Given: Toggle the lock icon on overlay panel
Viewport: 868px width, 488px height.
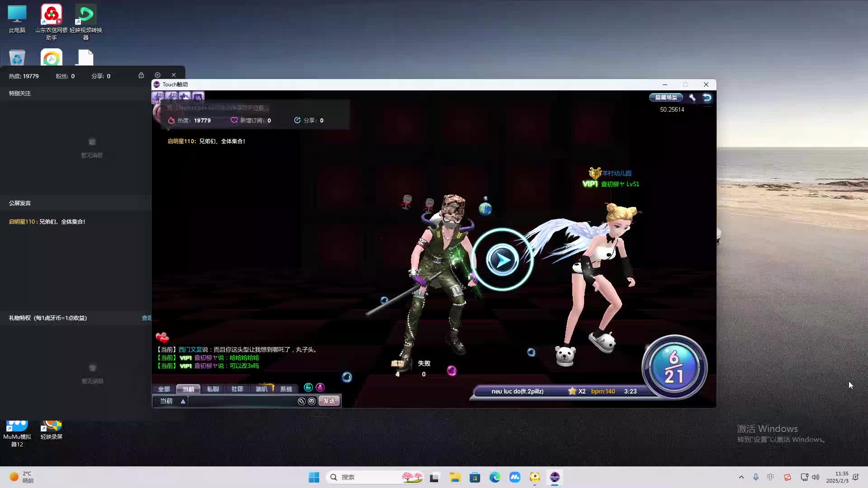Looking at the screenshot, I should tap(141, 75).
